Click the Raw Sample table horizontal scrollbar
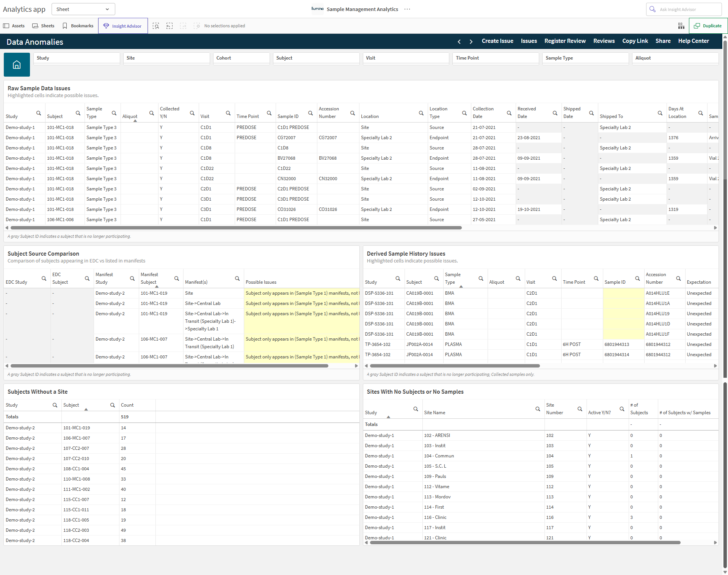Viewport: 728px width, 575px height. 236,228
